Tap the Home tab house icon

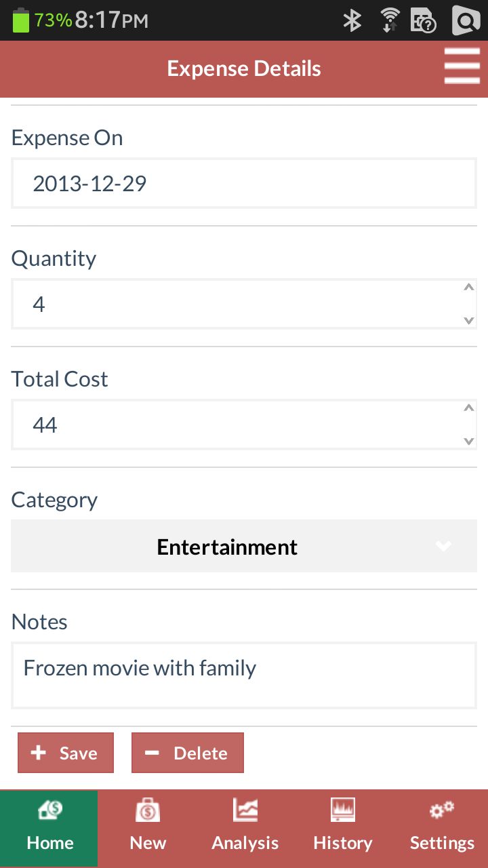pyautogui.click(x=50, y=810)
